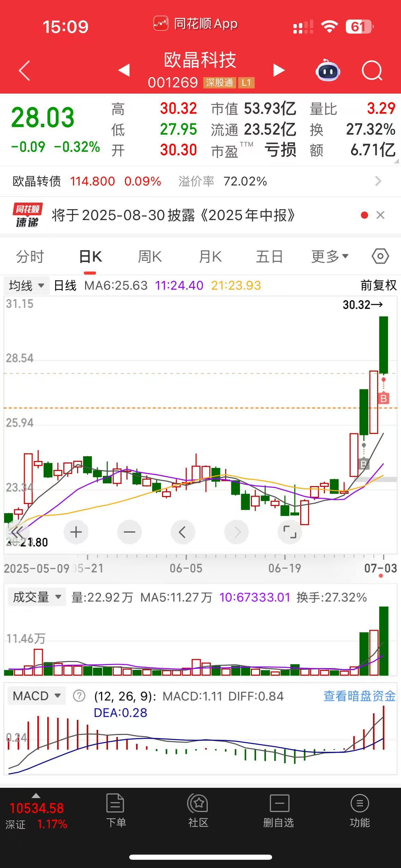Tap 查看暗盘资金 link
Image resolution: width=401 pixels, height=868 pixels.
pyautogui.click(x=360, y=696)
